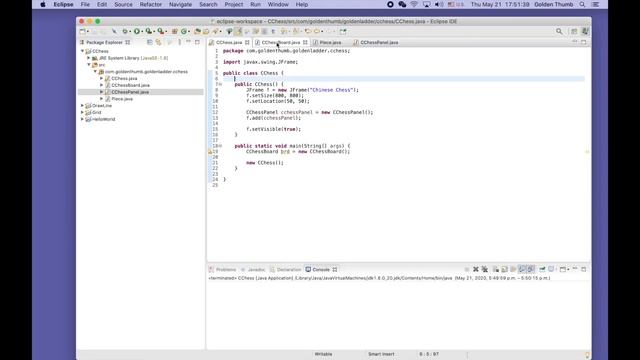Maximize the Console view
Image resolution: width=640 pixels, height=360 pixels.
(584, 269)
